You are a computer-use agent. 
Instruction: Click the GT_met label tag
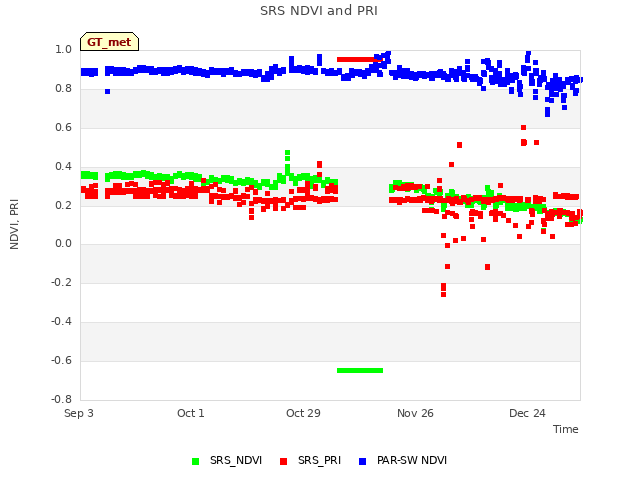tap(109, 42)
